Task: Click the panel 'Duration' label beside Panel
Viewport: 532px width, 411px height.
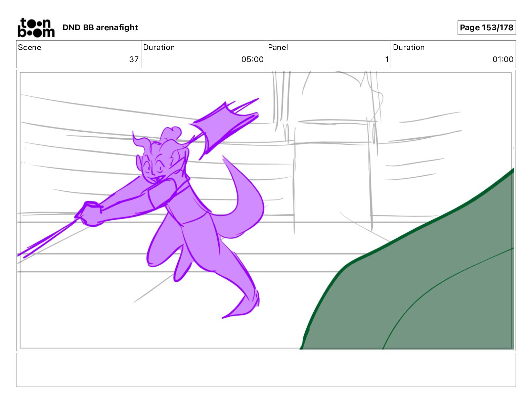Action: tap(409, 47)
